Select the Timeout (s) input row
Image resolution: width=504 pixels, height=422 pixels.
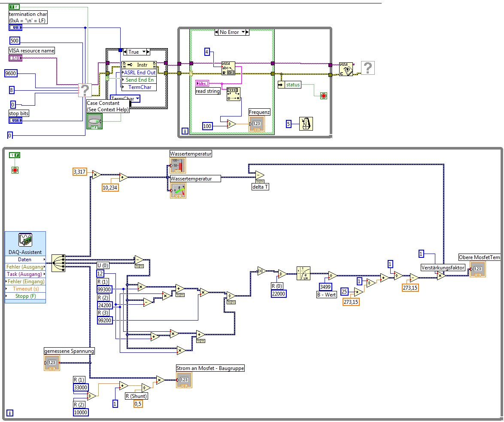(x=25, y=289)
